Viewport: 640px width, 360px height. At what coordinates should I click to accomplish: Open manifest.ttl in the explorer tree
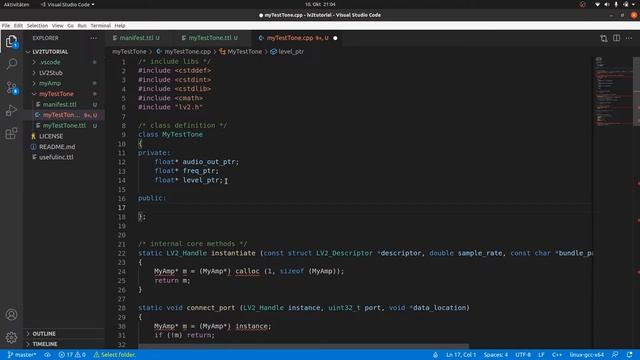click(60, 104)
